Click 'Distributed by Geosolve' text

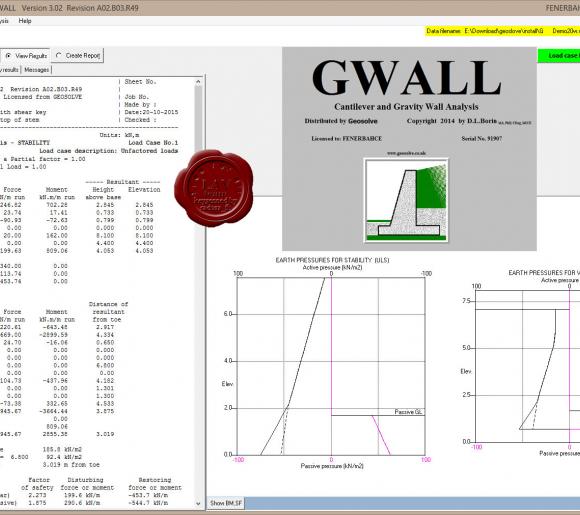[x=341, y=121]
